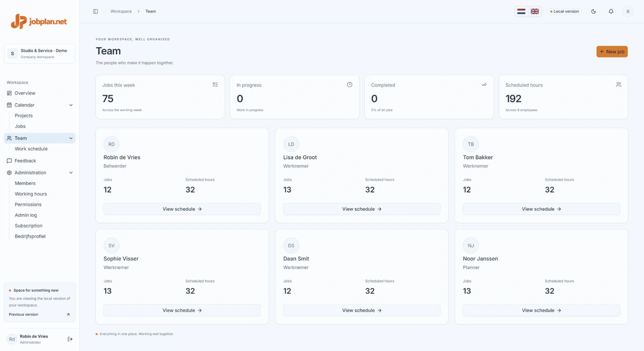Click the Rd avatar at sidebar bottom
Screen dimensions: 644x351
12,339
